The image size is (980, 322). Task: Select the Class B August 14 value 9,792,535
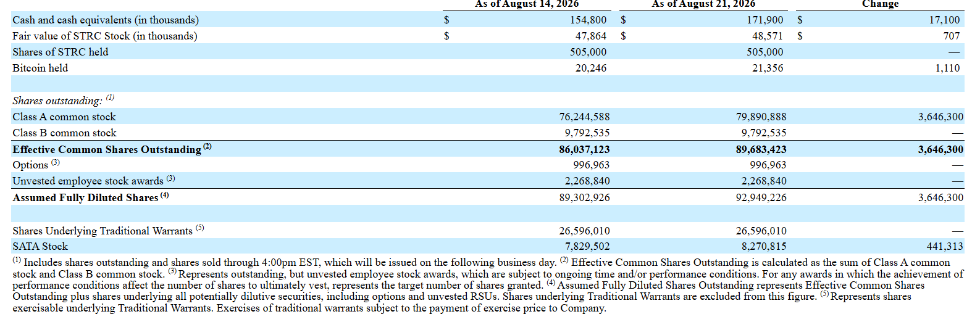[x=587, y=133]
